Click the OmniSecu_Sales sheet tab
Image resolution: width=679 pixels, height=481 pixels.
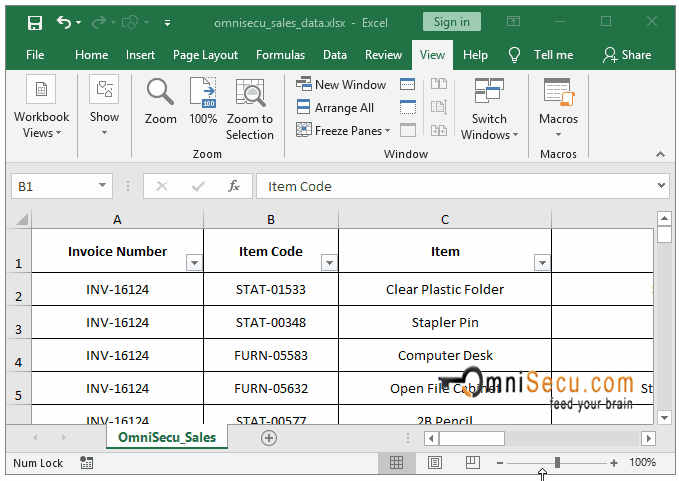[x=167, y=437]
